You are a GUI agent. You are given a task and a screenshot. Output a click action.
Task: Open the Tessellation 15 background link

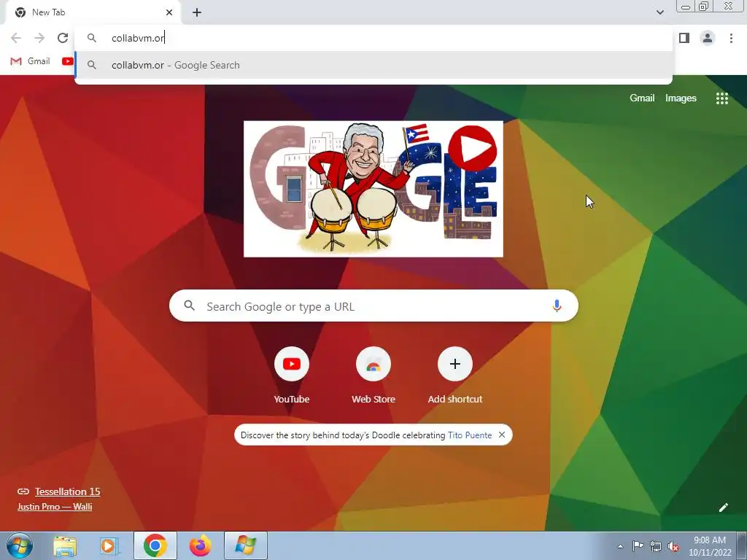pos(67,491)
